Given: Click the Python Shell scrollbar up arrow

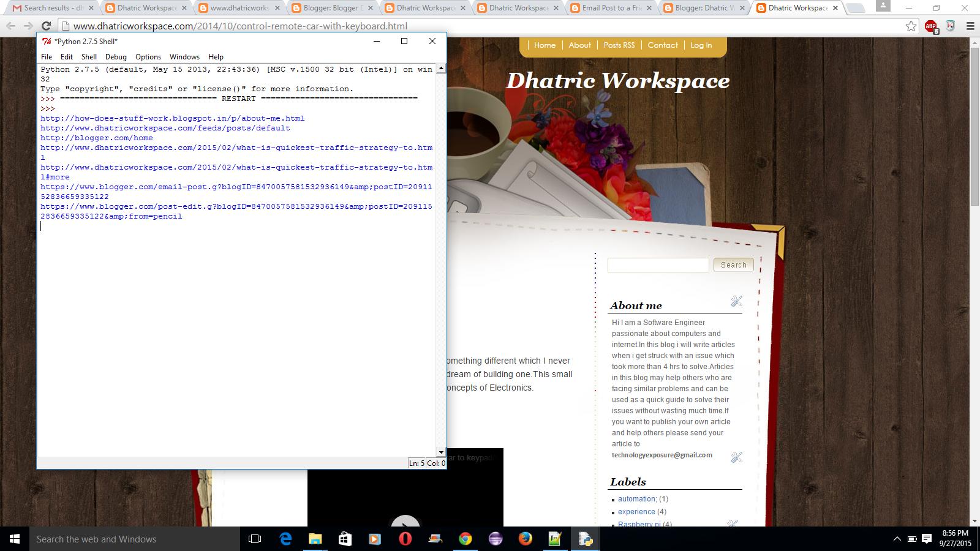Looking at the screenshot, I should coord(441,69).
